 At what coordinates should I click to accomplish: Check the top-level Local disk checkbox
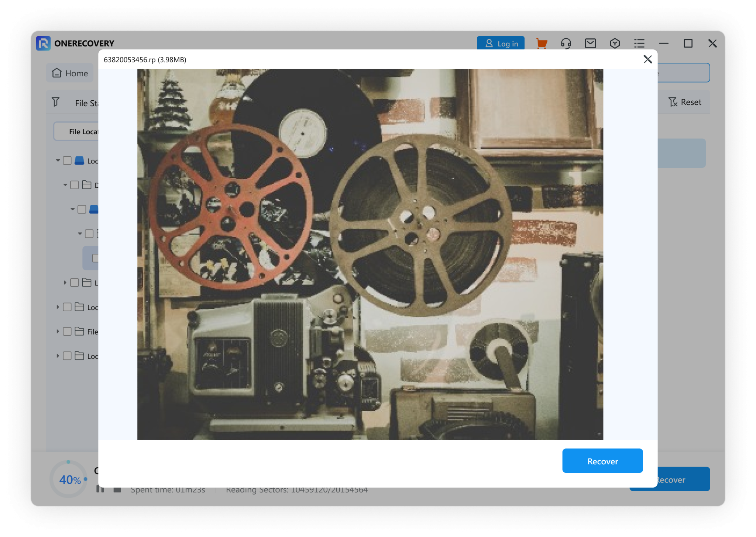tap(67, 160)
